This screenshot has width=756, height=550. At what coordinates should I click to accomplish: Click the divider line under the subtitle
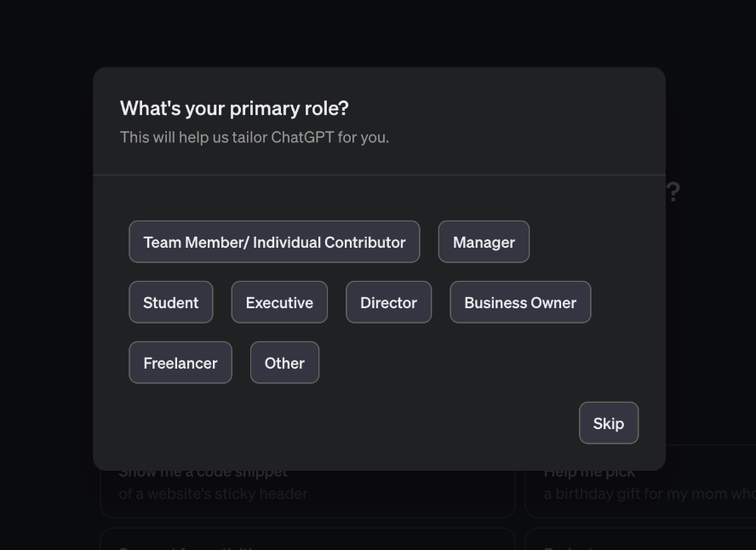pos(379,175)
